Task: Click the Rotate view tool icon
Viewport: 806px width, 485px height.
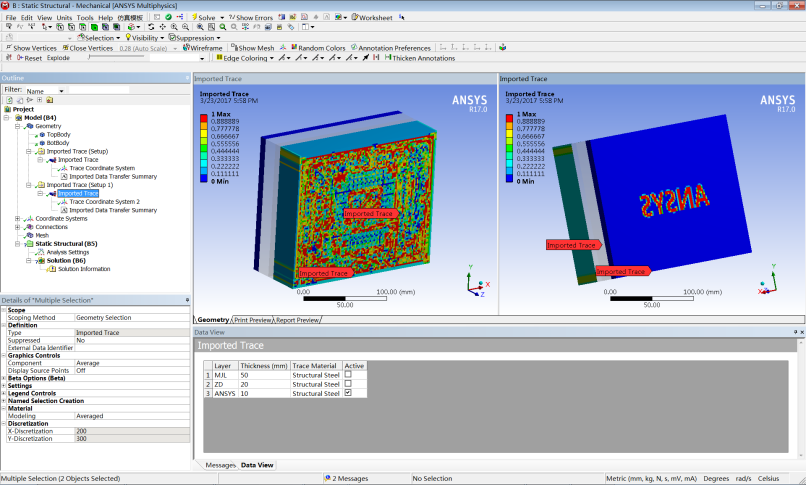Action: (151, 27)
